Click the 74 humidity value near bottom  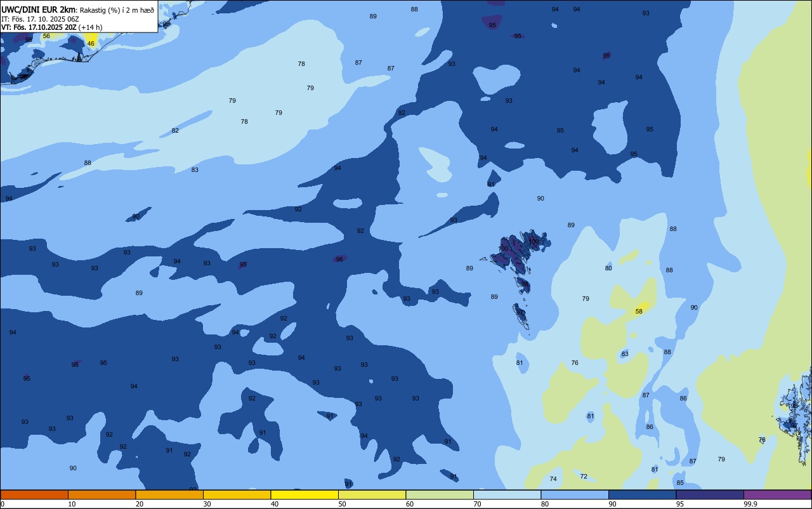[553, 479]
